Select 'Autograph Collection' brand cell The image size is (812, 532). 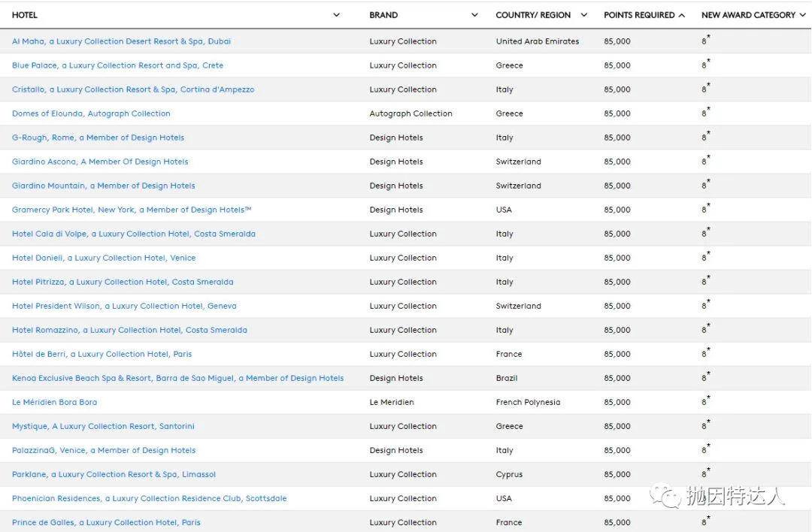(411, 113)
